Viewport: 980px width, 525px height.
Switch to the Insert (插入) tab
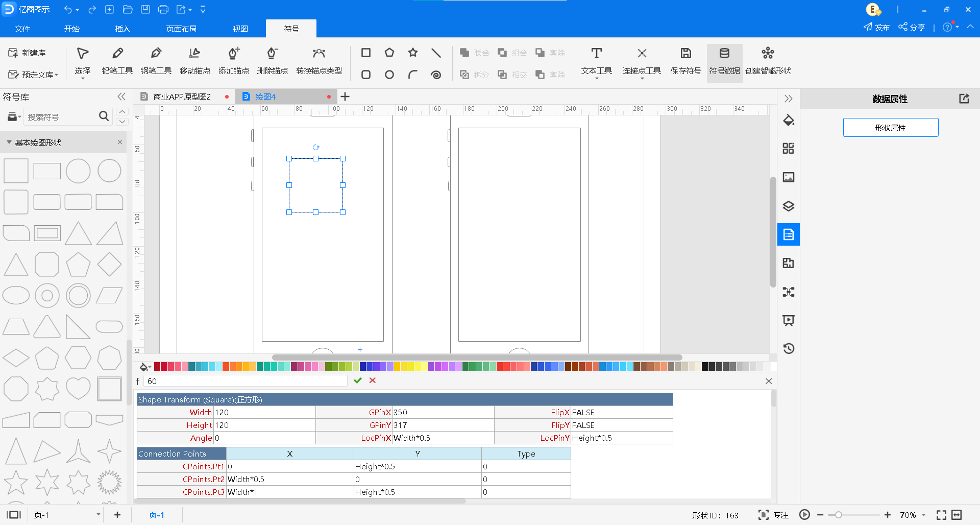point(122,29)
